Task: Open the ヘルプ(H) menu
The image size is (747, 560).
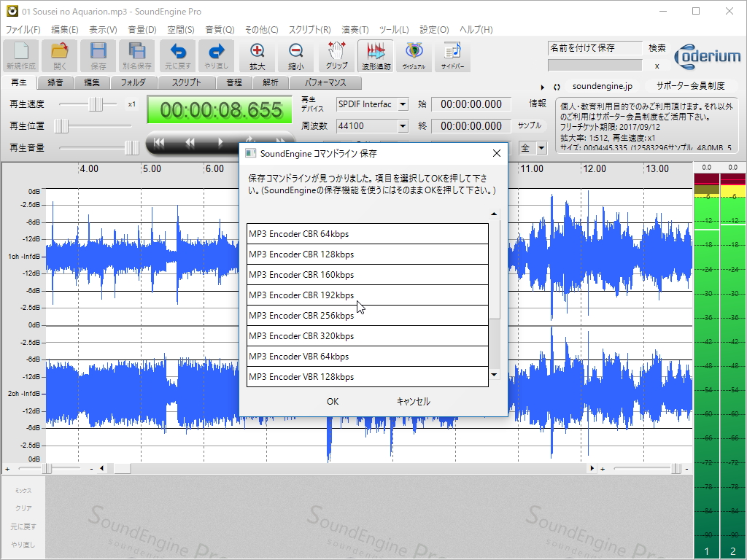Action: point(476,29)
